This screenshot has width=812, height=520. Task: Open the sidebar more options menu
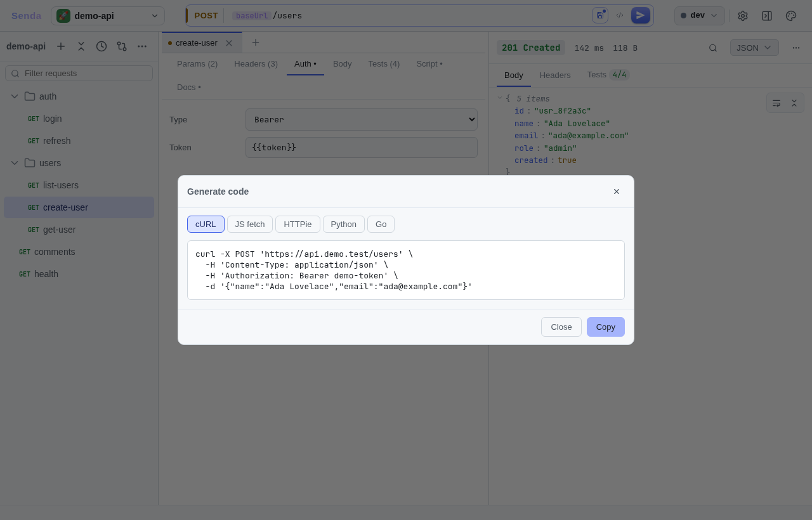142,46
